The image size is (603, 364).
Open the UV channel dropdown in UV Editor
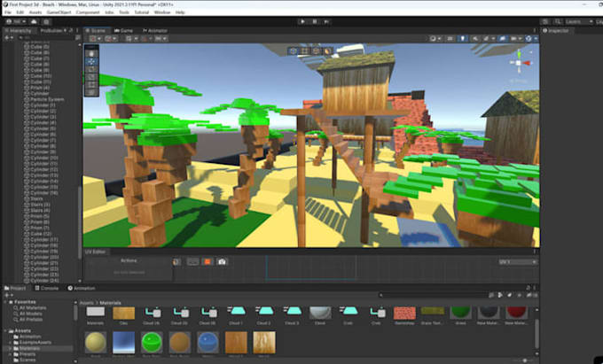[x=518, y=262]
